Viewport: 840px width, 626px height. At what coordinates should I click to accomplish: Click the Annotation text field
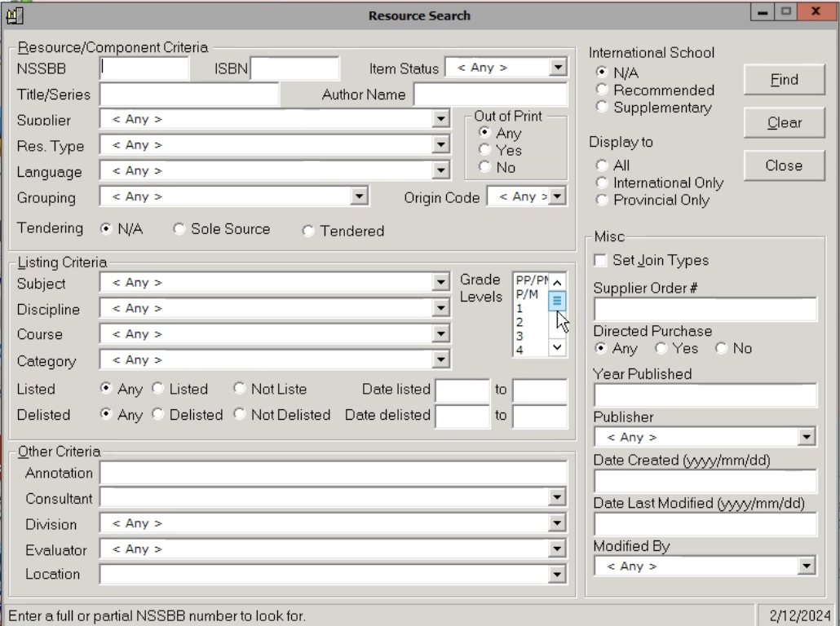pyautogui.click(x=334, y=472)
